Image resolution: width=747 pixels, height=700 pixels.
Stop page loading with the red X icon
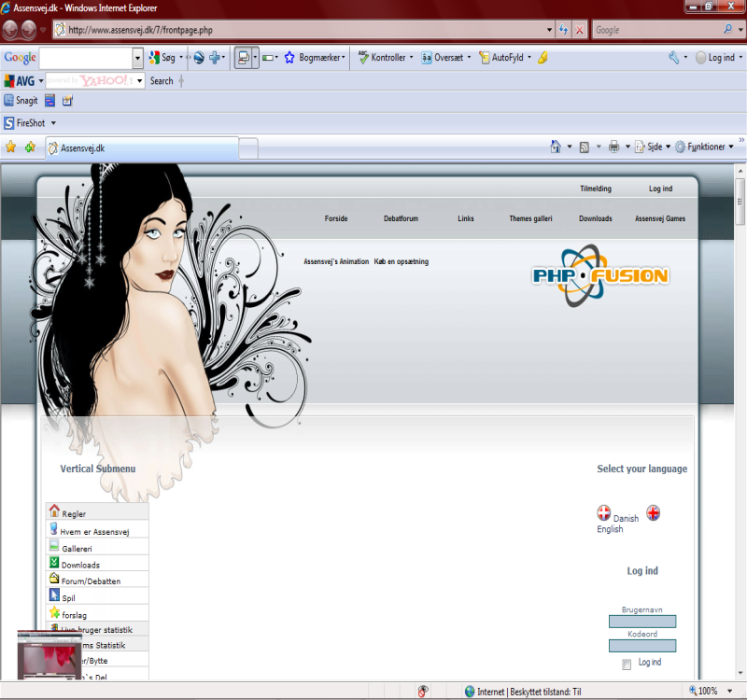579,30
